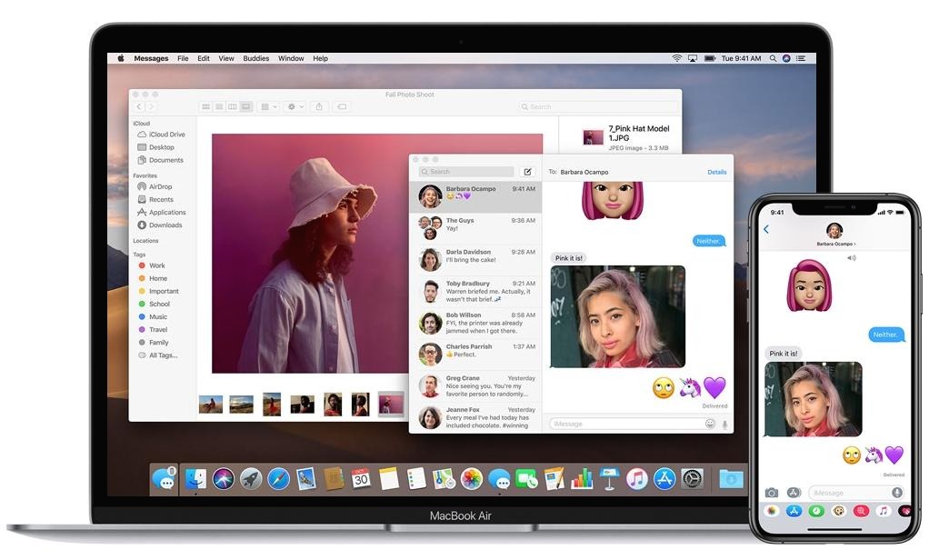Open pink-haired photo in Mac Messages chat
The width and height of the screenshot is (929, 560).
click(618, 316)
